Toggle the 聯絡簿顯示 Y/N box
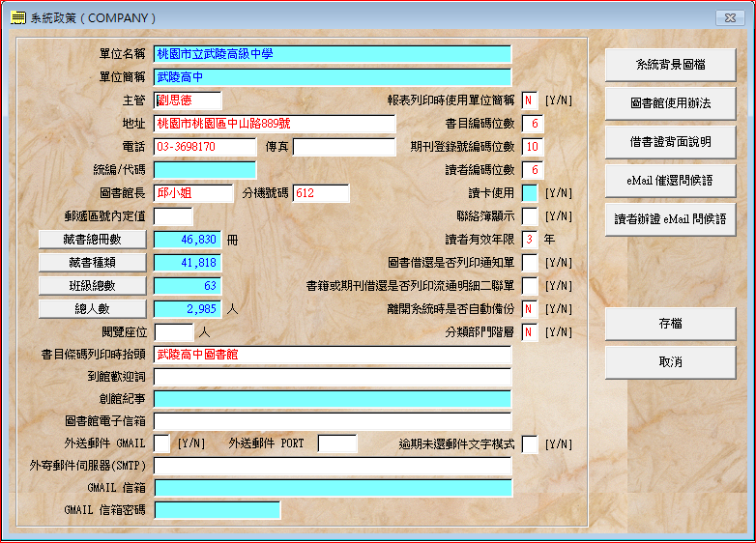 coord(530,215)
